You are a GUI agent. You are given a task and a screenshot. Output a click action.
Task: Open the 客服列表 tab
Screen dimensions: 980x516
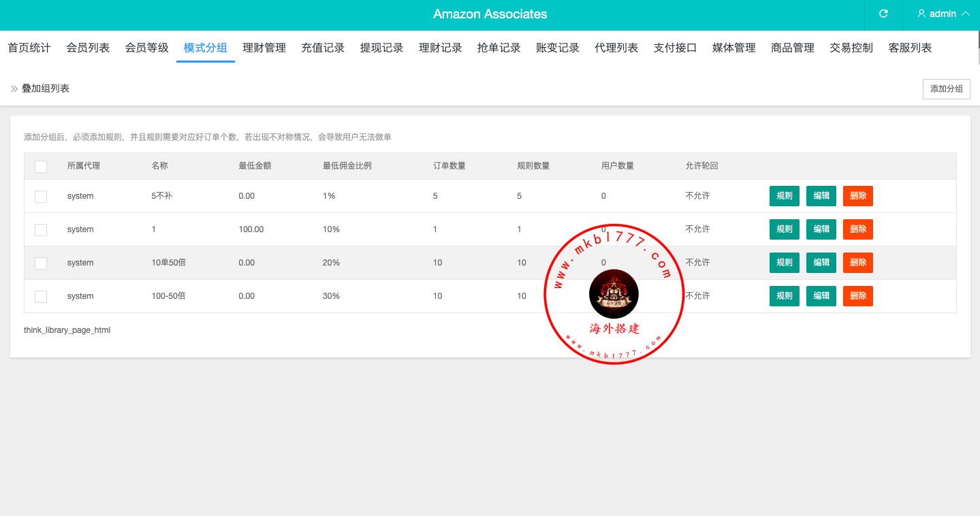point(910,48)
